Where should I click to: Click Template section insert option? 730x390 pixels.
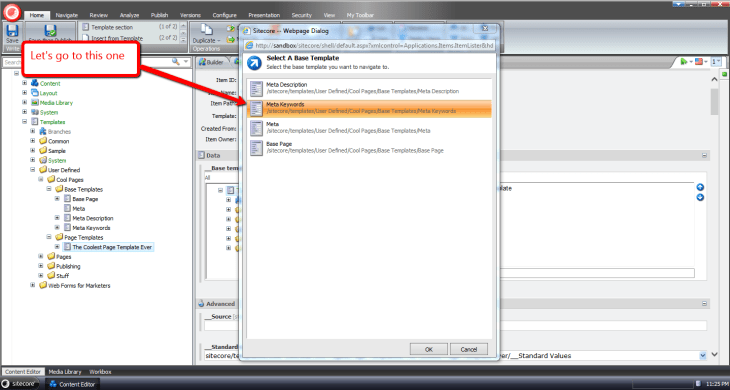[x=112, y=27]
